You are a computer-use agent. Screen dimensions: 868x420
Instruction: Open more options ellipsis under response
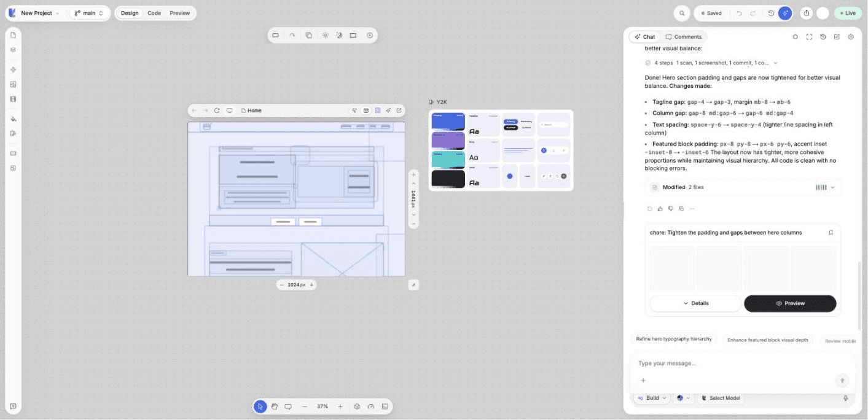pos(692,209)
